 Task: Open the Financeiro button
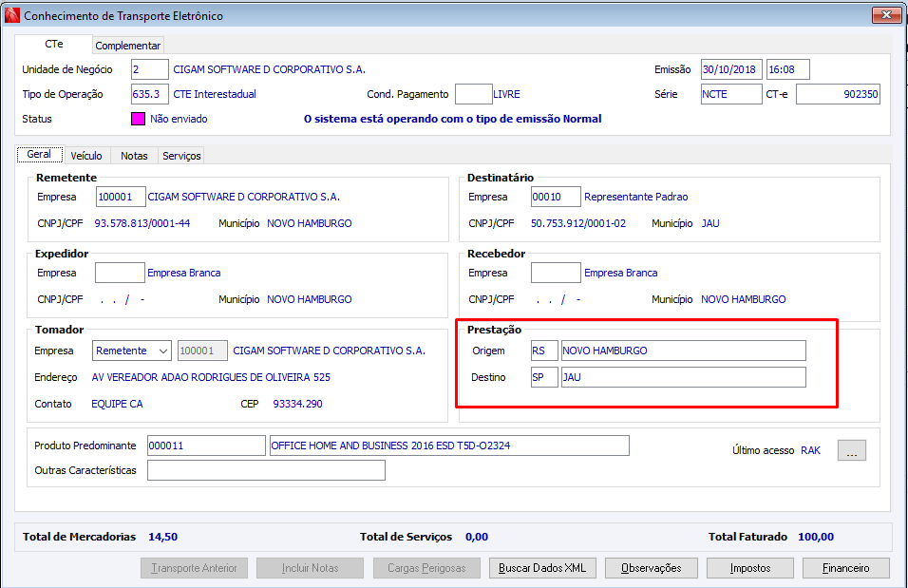pyautogui.click(x=845, y=568)
